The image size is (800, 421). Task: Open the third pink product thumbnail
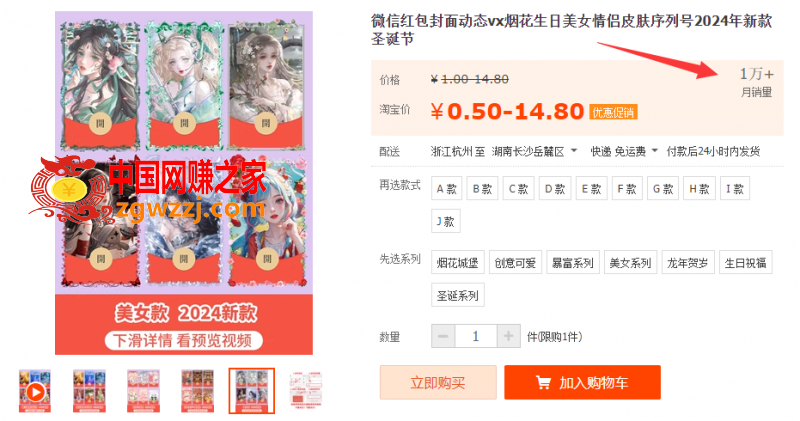[143, 391]
